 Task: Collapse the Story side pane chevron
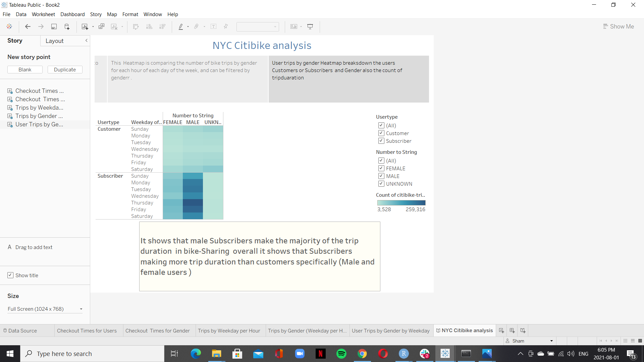click(86, 41)
